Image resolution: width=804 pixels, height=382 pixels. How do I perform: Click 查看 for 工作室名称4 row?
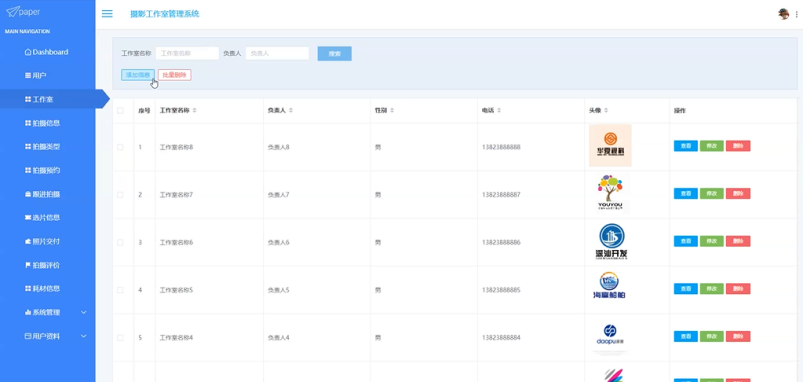(x=686, y=336)
